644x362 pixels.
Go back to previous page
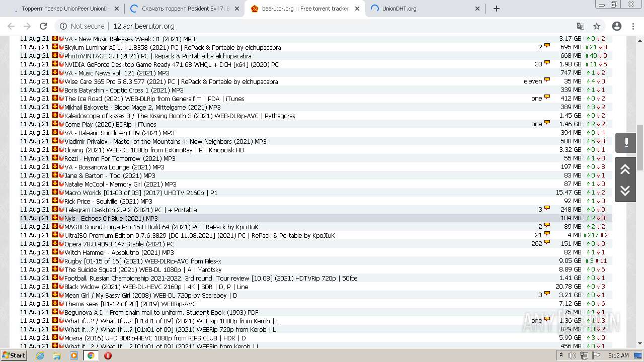11,26
